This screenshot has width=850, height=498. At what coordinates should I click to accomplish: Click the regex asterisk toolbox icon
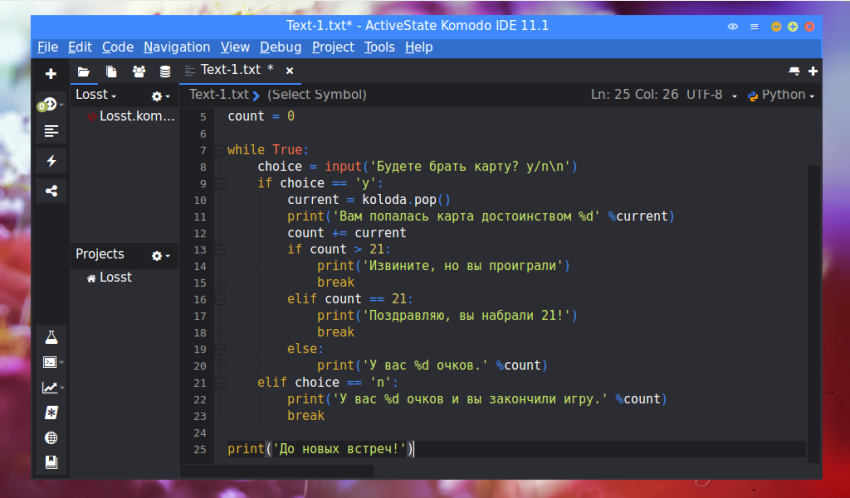[51, 413]
